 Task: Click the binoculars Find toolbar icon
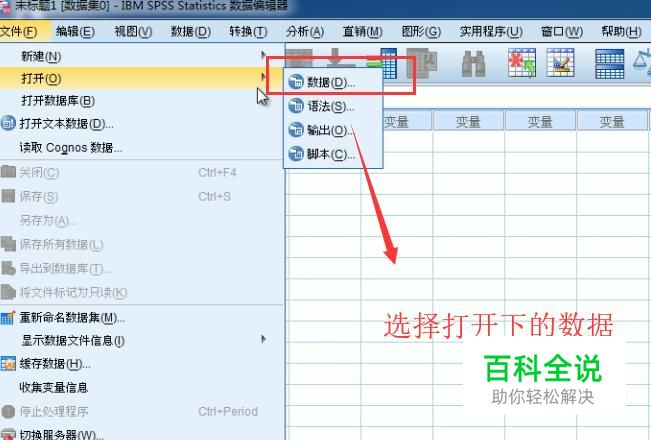pyautogui.click(x=473, y=63)
